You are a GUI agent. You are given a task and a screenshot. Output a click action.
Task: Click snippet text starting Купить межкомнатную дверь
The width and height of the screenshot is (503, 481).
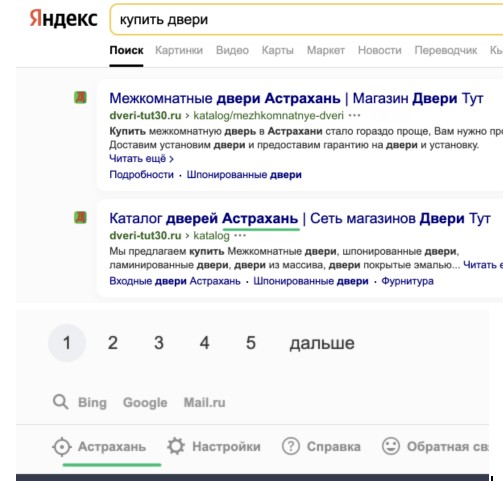306,138
